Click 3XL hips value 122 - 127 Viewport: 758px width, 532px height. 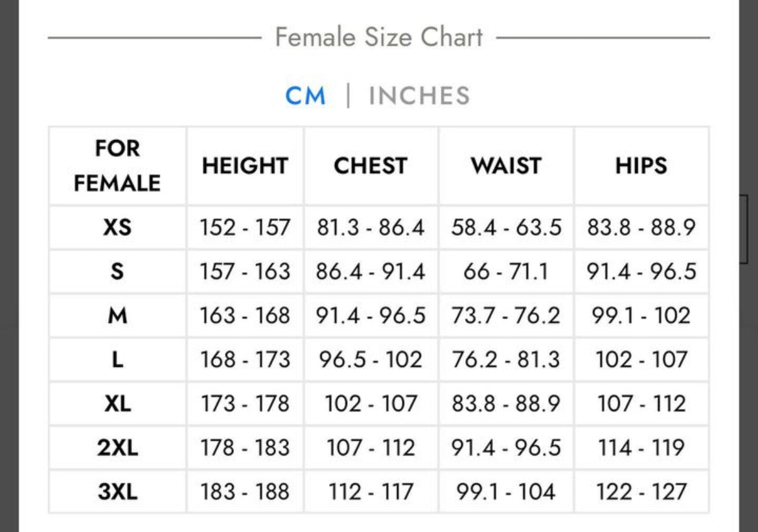(641, 492)
